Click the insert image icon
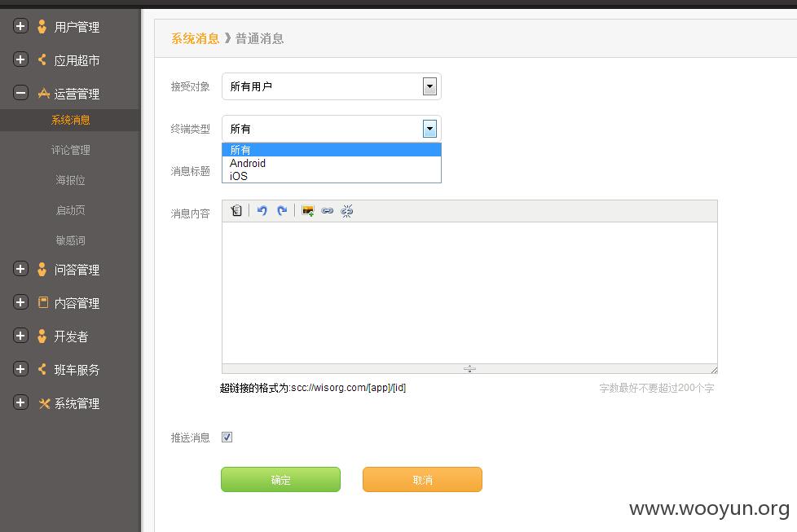Screen dimensions: 797x532 pyautogui.click(x=307, y=210)
